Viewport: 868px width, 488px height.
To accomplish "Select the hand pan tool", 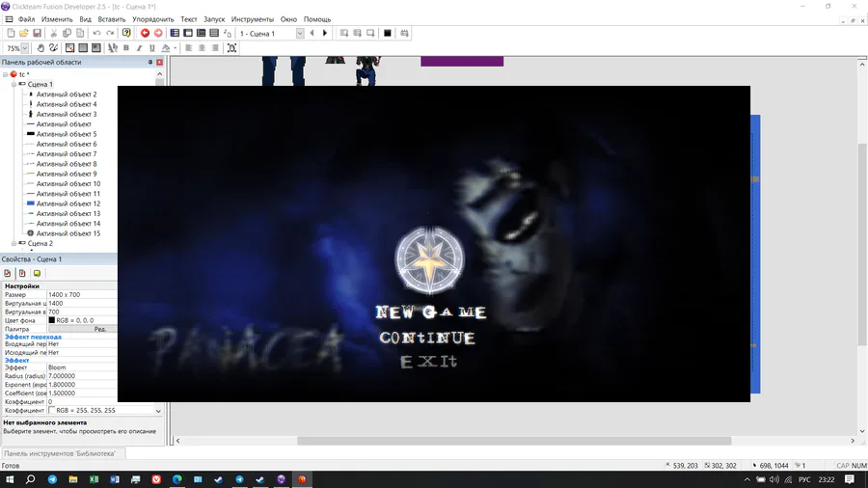I will [41, 48].
